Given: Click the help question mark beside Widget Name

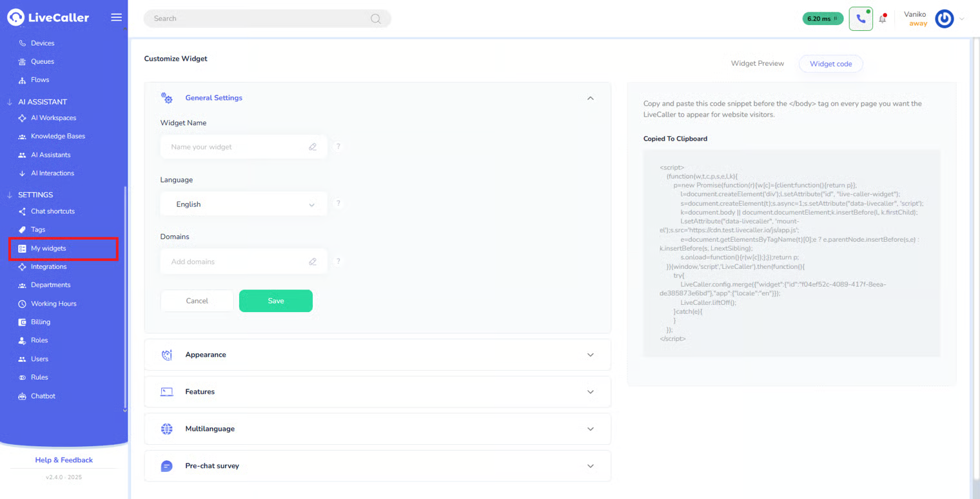Looking at the screenshot, I should point(338,146).
